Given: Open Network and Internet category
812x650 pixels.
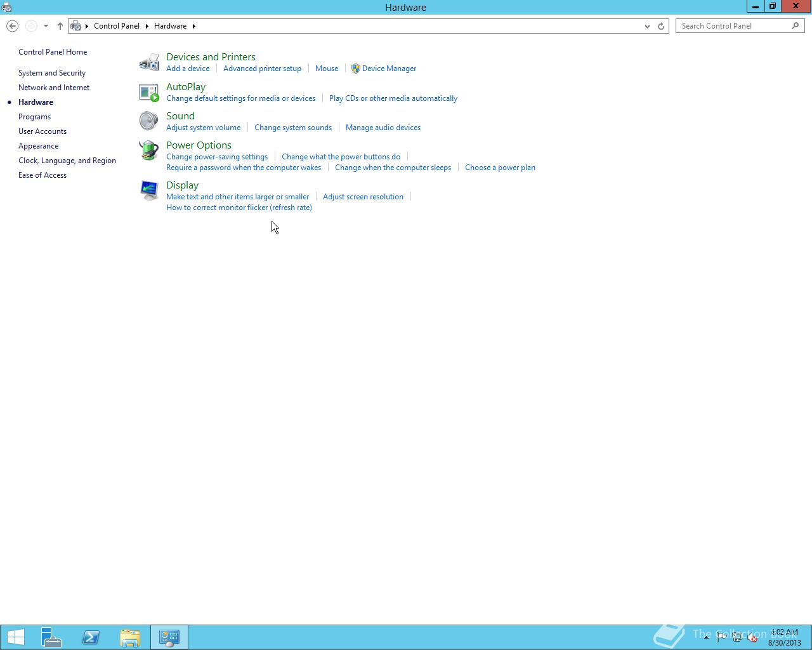Looking at the screenshot, I should [54, 88].
